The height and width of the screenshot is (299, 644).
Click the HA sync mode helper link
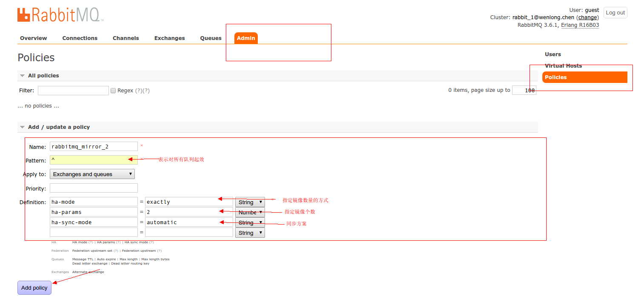pyautogui.click(x=137, y=242)
